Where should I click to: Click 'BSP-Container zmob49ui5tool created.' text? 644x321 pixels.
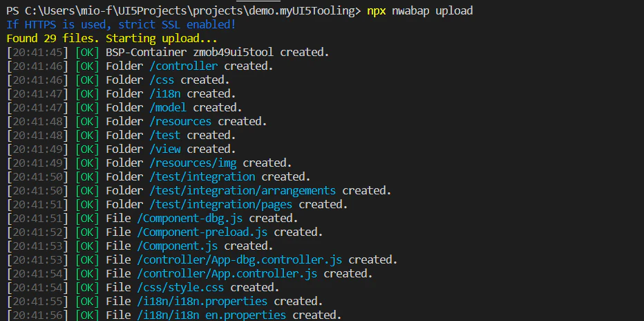click(x=218, y=52)
